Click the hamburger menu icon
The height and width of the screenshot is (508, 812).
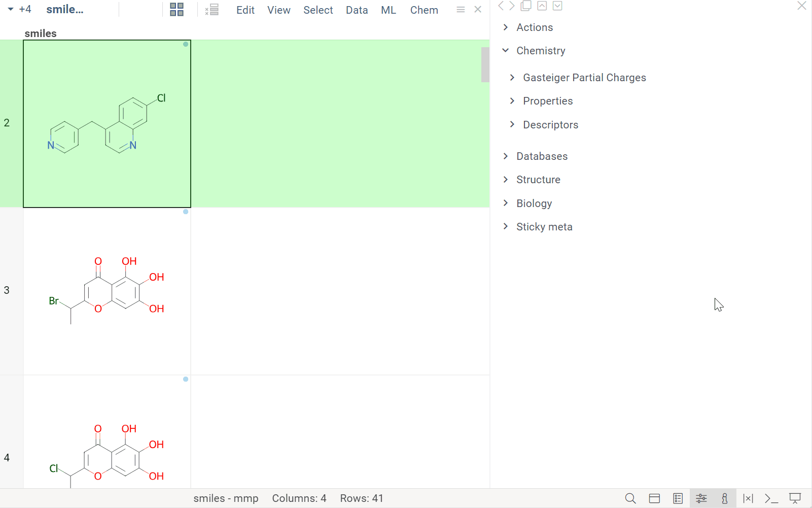pos(461,10)
